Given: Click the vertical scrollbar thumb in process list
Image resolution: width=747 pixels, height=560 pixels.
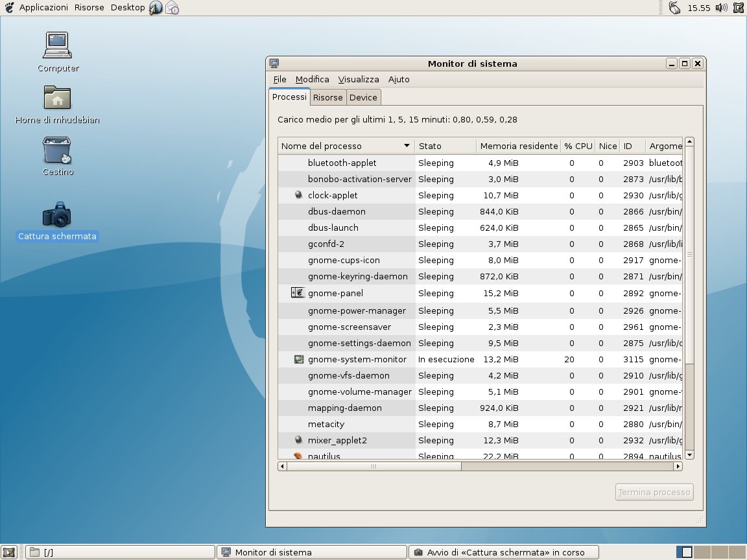Looking at the screenshot, I should click(x=689, y=255).
